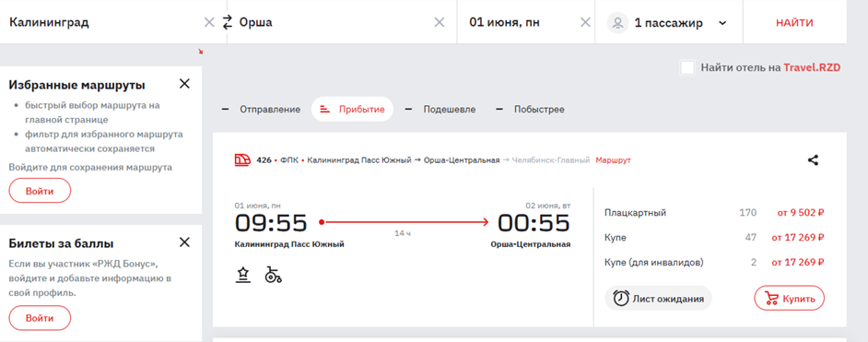Click the Челябинск-Главный final destination text
Screen dimensions: 868x342
pyautogui.click(x=551, y=160)
